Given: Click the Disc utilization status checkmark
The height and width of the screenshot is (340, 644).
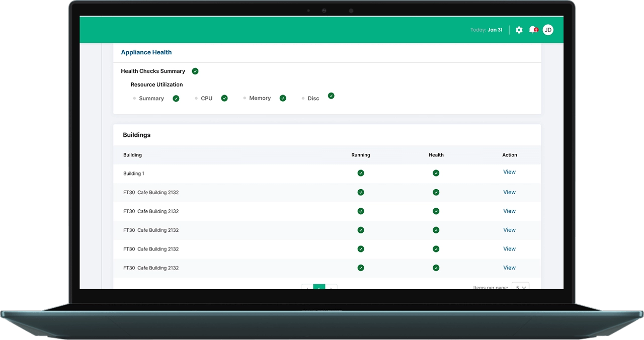Looking at the screenshot, I should pos(331,96).
